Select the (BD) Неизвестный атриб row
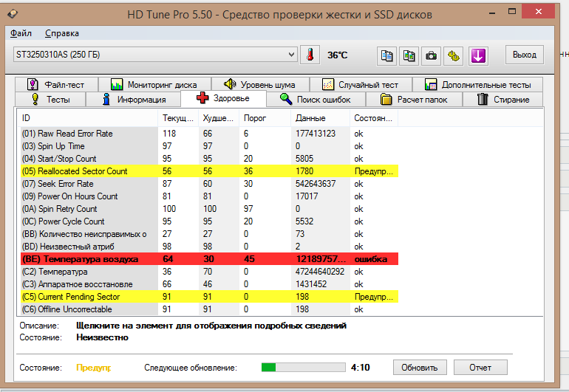The image size is (569, 392). 209,247
